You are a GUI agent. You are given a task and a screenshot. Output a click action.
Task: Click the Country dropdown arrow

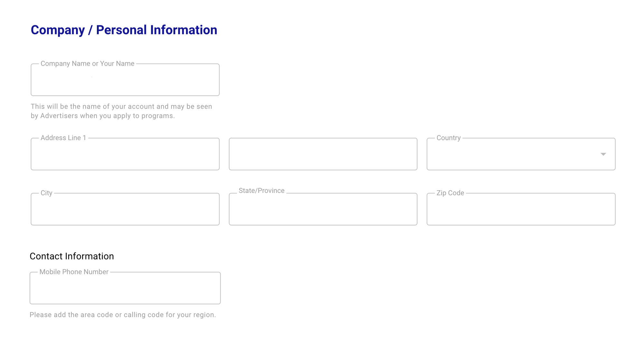tap(603, 154)
